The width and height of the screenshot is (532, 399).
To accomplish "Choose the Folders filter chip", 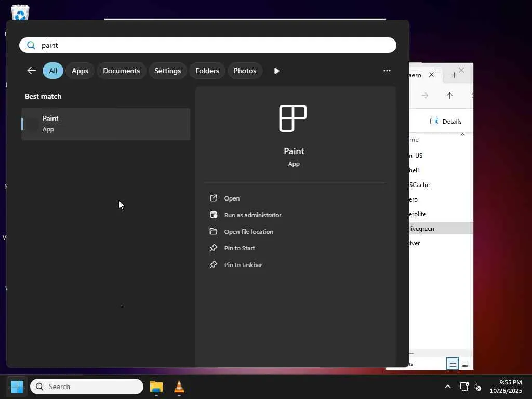I will click(x=207, y=71).
